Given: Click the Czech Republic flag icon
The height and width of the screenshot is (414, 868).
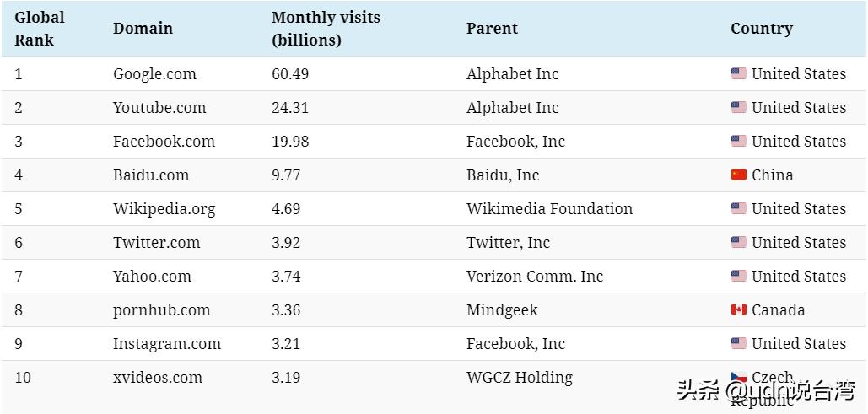Looking at the screenshot, I should point(738,377).
